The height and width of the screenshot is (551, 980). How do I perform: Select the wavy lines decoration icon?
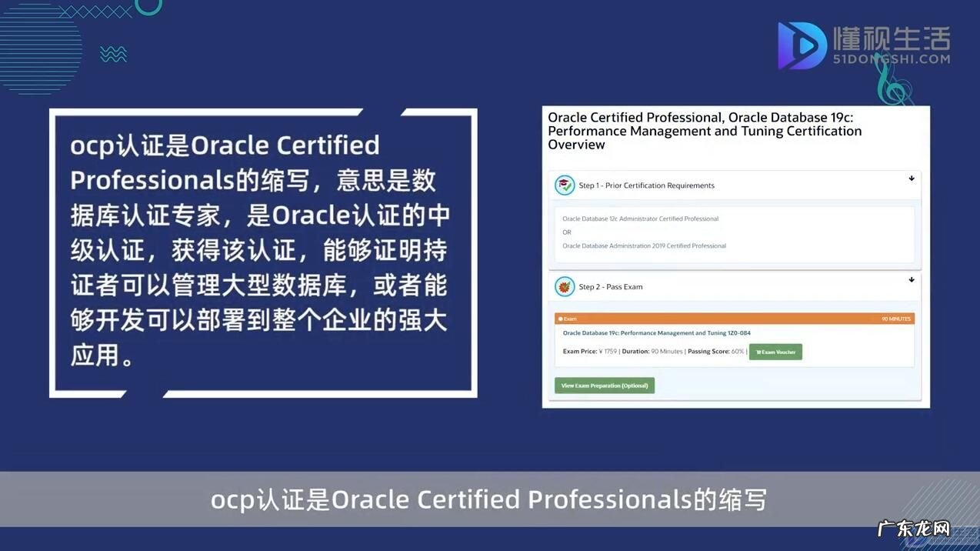click(x=113, y=54)
